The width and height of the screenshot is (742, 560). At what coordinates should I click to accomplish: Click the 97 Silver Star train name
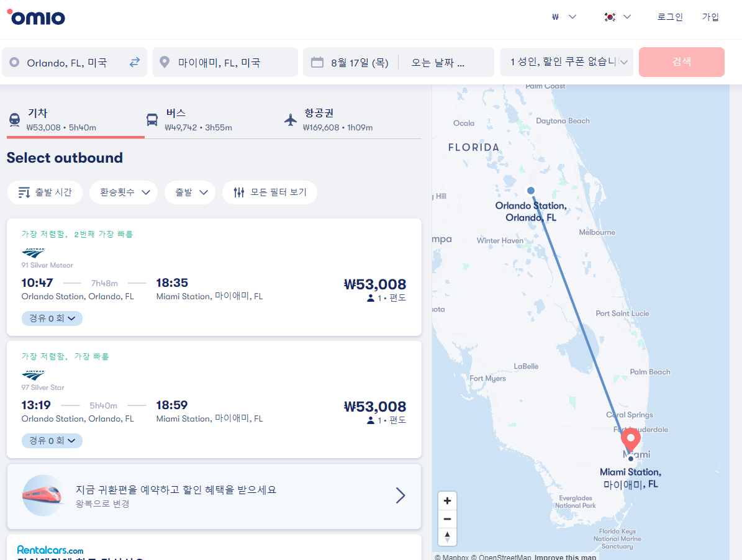(x=43, y=387)
